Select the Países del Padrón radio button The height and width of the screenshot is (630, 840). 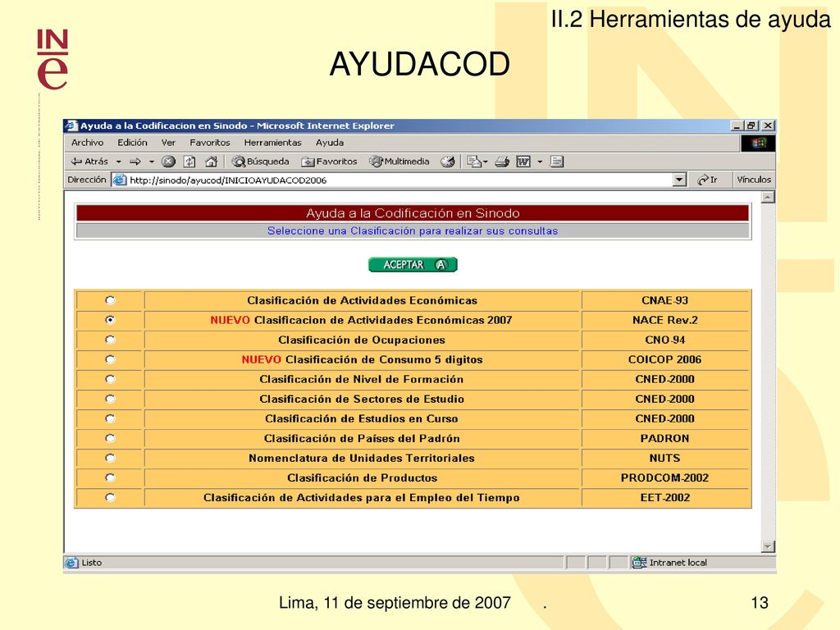(x=111, y=438)
